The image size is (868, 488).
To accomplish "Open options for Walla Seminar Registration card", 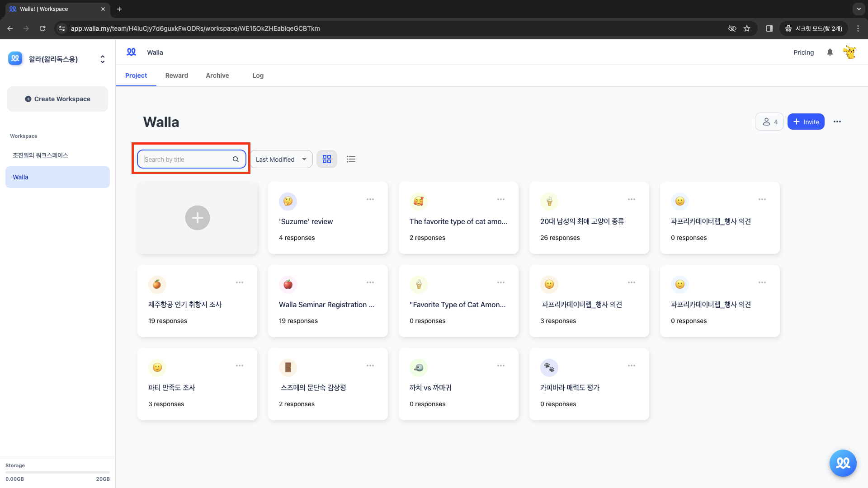I will 370,282.
